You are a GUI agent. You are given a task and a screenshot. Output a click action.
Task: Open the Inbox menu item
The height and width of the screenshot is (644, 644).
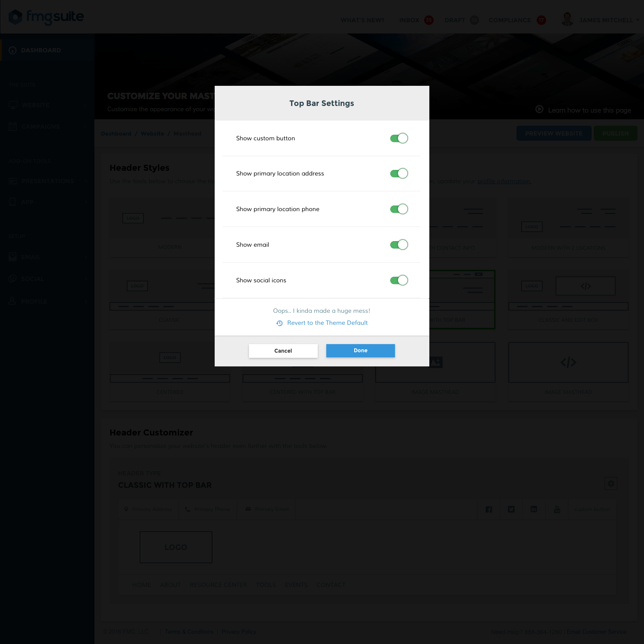[409, 20]
